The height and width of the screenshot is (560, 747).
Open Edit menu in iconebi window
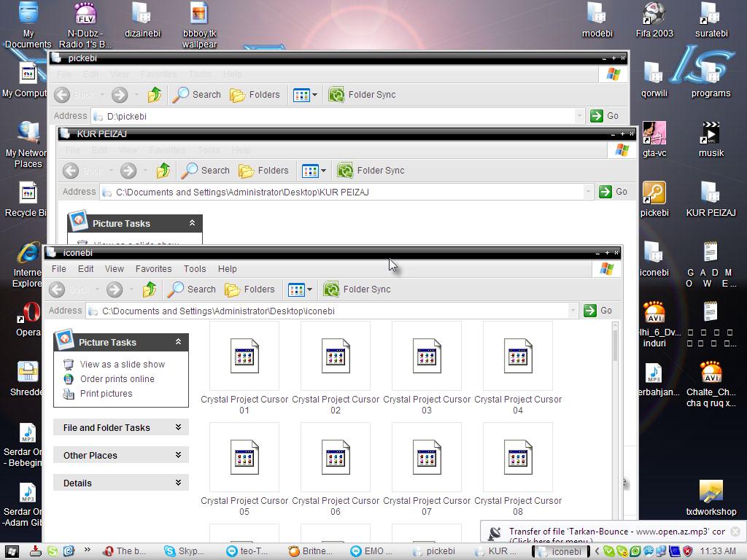pos(86,269)
